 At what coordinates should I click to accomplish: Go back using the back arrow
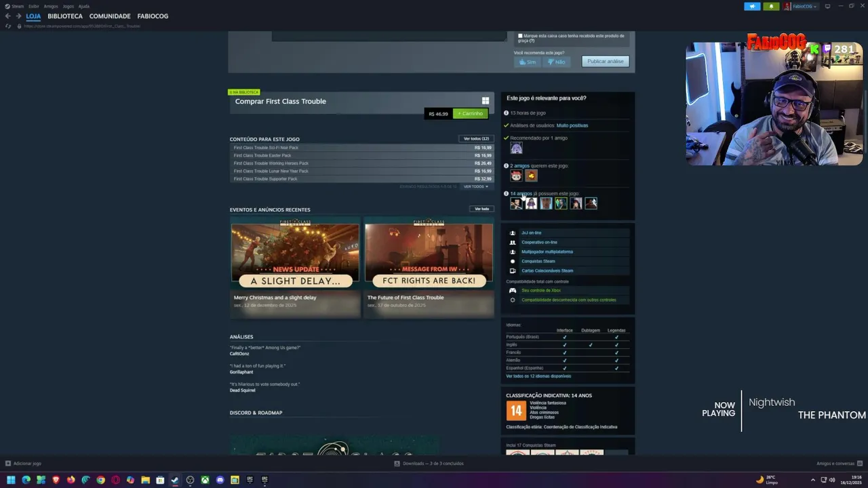click(x=7, y=16)
